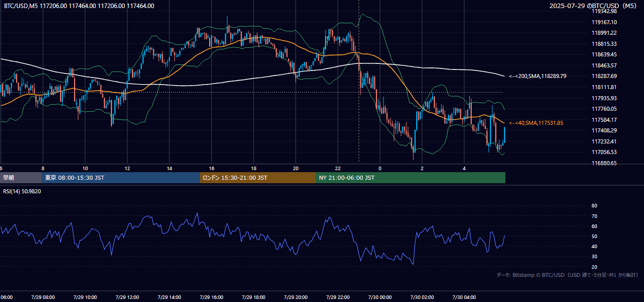Screen dimensions: 644x302
Task: Click the 7/29 12:00 date label
Action: pyautogui.click(x=127, y=297)
